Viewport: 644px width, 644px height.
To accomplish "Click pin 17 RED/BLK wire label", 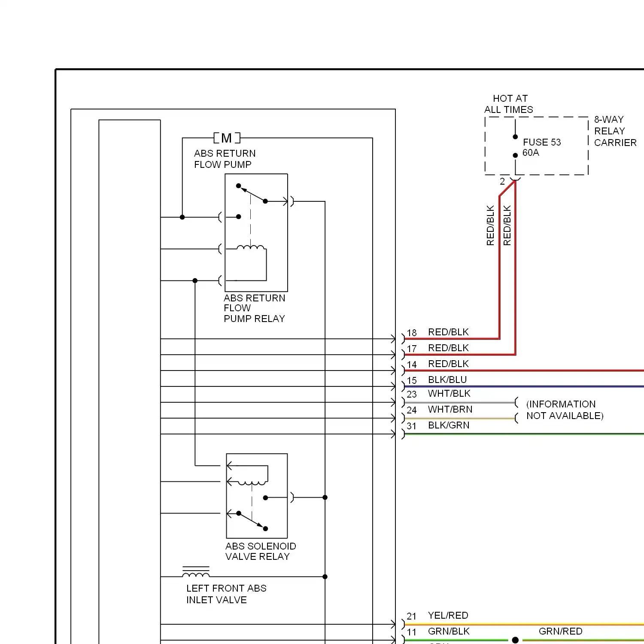I will coord(448,348).
